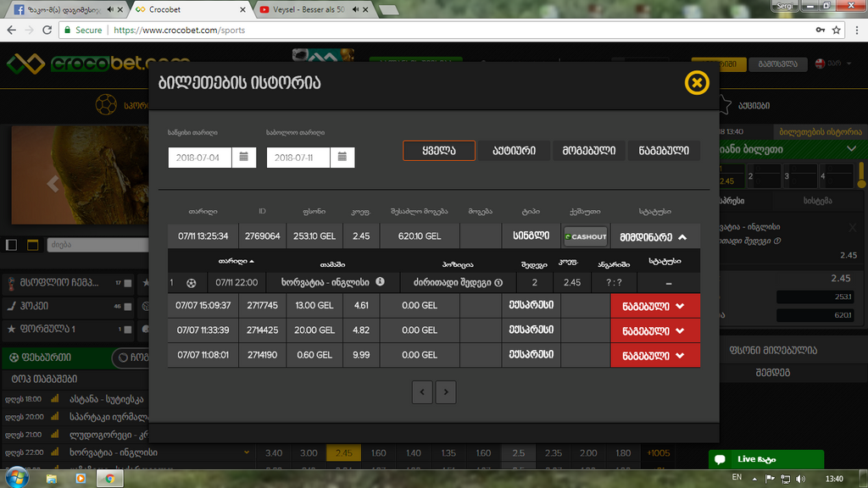
Task: Click the football sport icon in top nav
Action: [106, 104]
